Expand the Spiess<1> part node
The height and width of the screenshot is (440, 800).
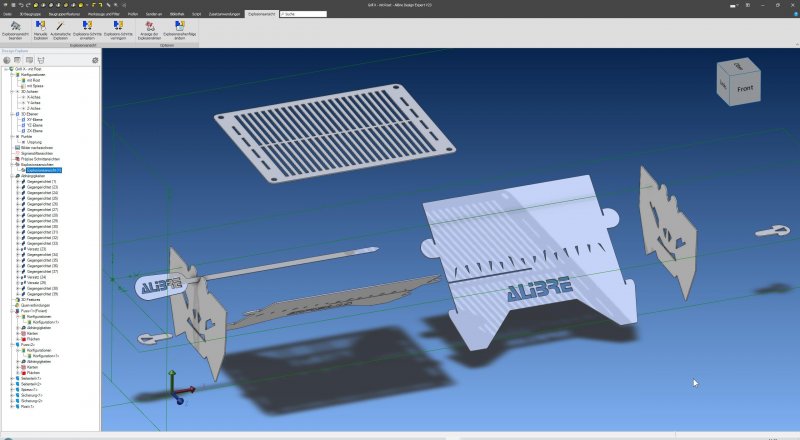pos(12,389)
